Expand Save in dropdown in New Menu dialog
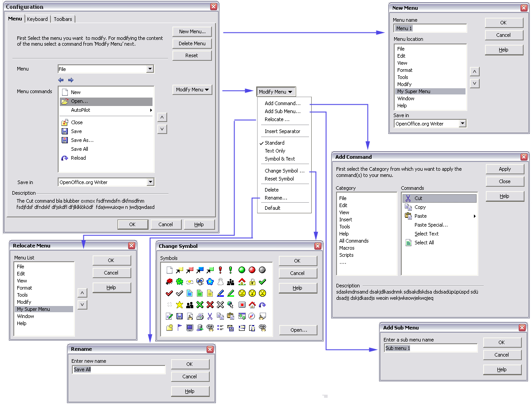This screenshot has height=408, width=532. coord(462,124)
